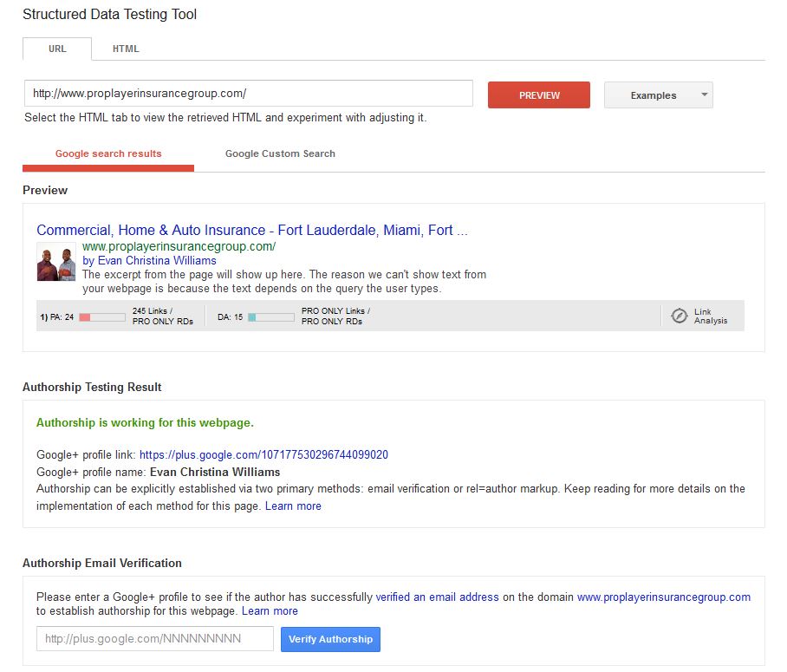Click Learn more in the Authorship Email Verification section
This screenshot has height=672, width=787.
click(270, 611)
